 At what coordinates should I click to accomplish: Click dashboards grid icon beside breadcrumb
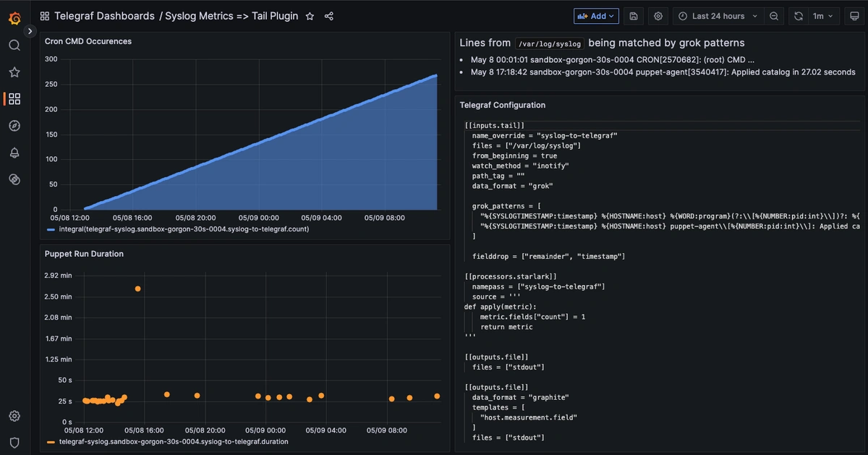pyautogui.click(x=45, y=16)
